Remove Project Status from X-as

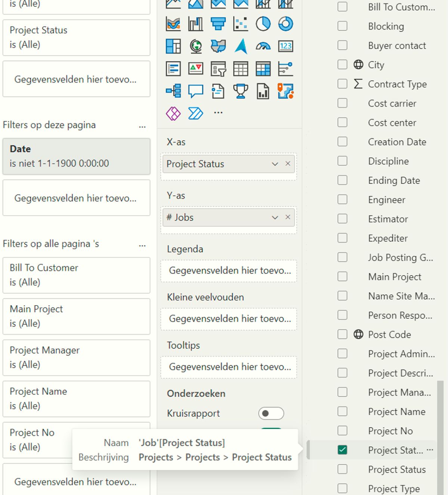(288, 164)
